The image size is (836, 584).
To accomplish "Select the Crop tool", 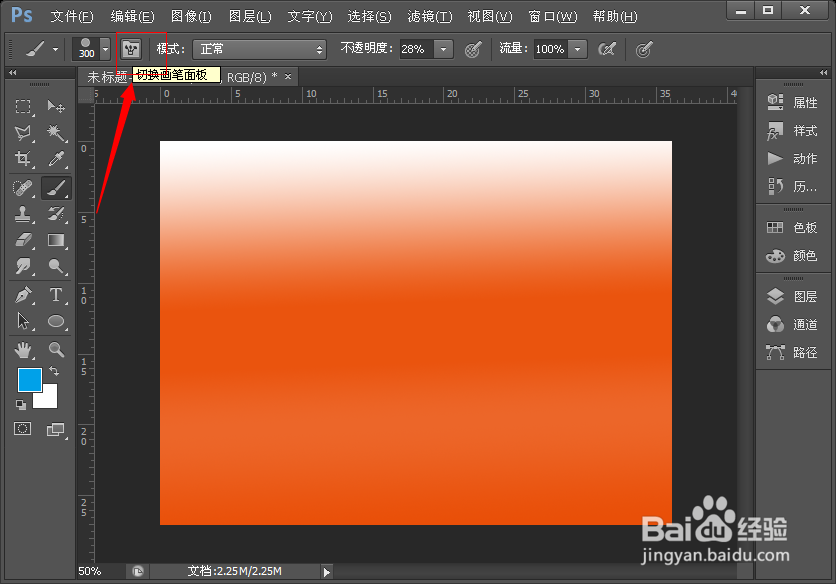I will 23,158.
